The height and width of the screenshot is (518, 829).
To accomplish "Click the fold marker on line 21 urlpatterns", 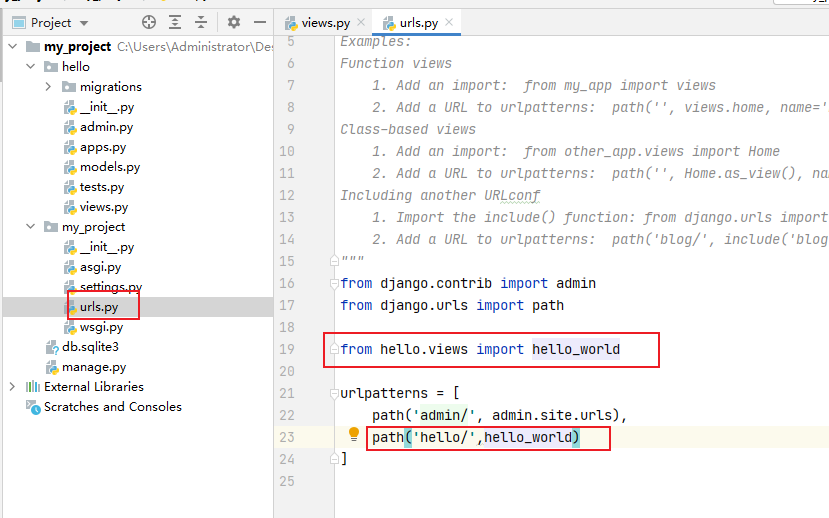I will [334, 394].
